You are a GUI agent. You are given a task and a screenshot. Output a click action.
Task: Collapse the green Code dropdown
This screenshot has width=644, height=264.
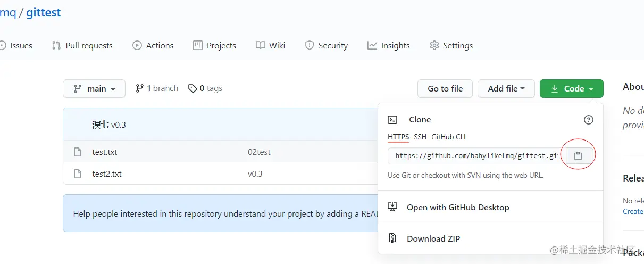tap(571, 89)
